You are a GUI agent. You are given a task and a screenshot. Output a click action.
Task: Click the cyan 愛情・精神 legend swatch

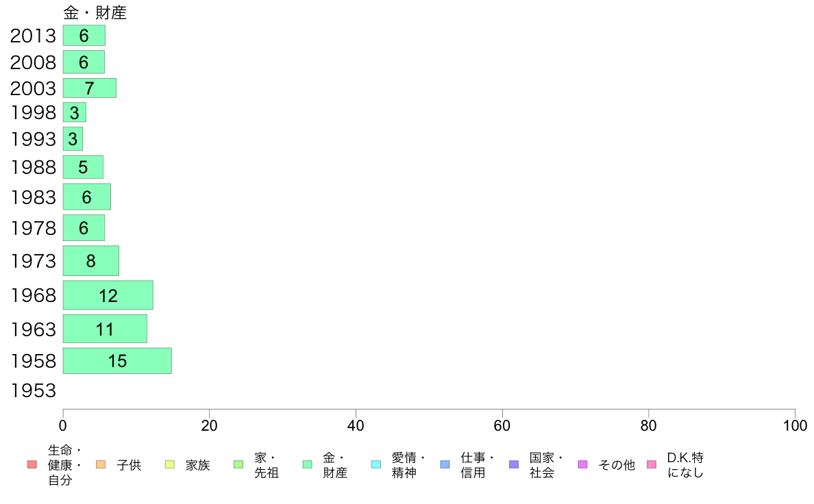point(376,464)
